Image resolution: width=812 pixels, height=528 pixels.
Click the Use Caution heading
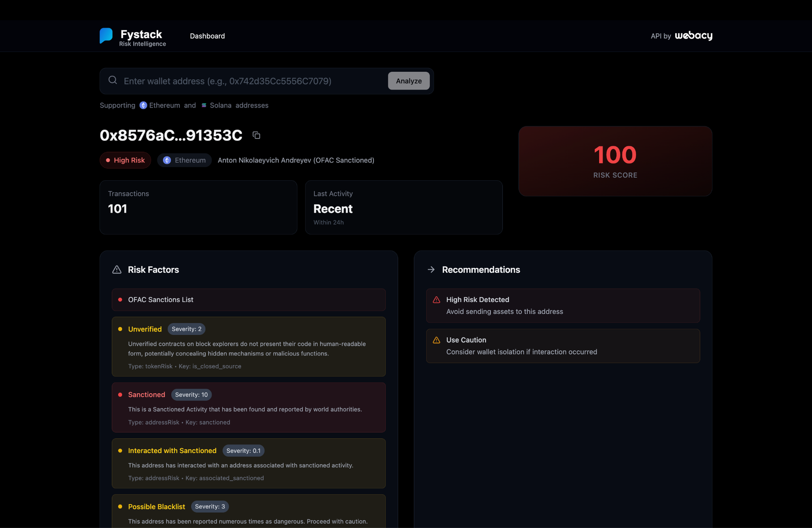[466, 340]
